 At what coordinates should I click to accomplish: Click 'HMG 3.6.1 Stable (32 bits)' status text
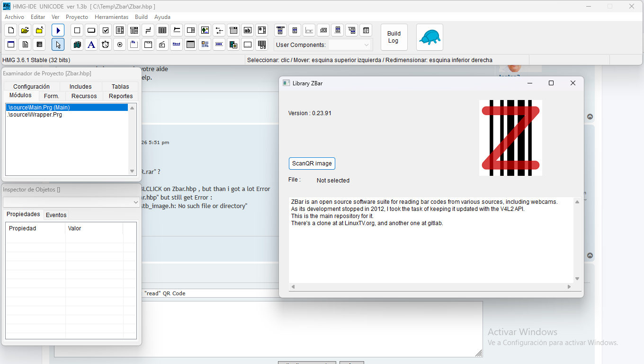click(x=36, y=60)
